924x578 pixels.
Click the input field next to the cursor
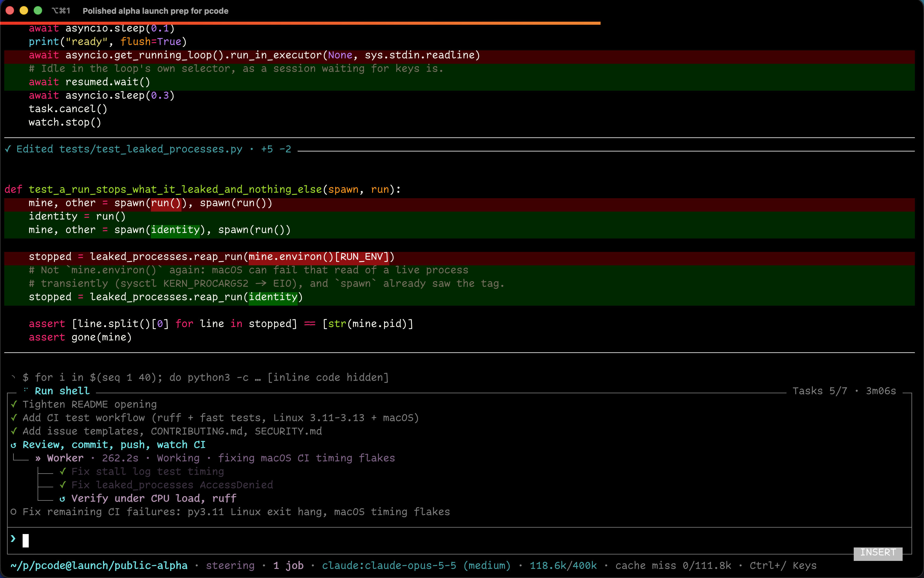pos(459,540)
